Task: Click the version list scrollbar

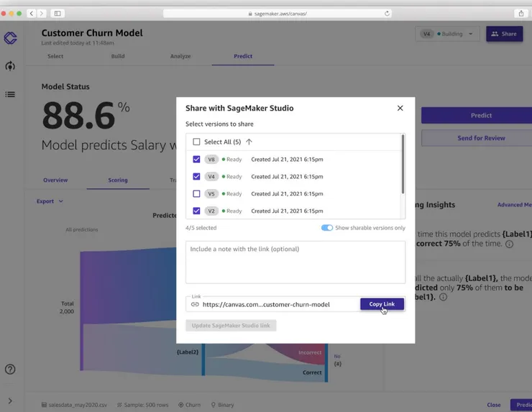Action: tap(403, 164)
